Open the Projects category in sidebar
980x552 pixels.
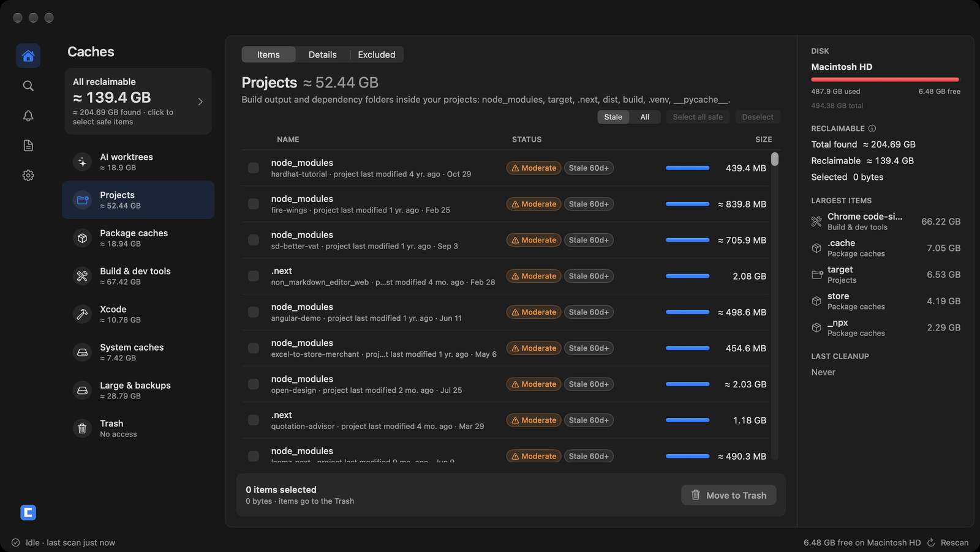point(138,200)
